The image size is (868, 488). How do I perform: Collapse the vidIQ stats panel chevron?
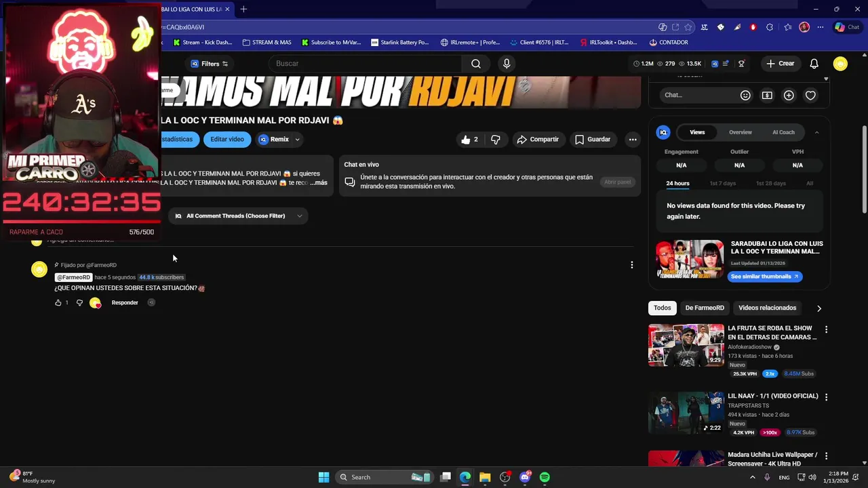pos(816,132)
